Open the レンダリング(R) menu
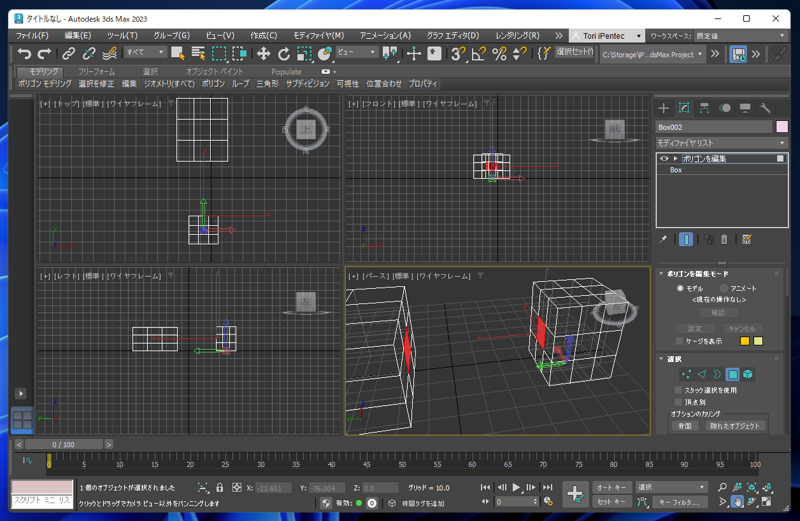 pyautogui.click(x=517, y=36)
